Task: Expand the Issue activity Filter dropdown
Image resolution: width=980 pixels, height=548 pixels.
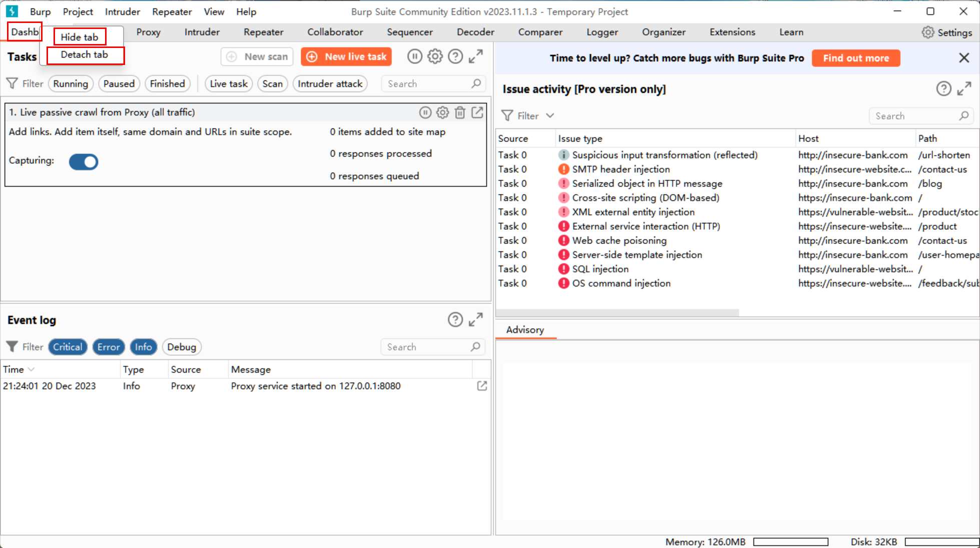Action: [550, 115]
